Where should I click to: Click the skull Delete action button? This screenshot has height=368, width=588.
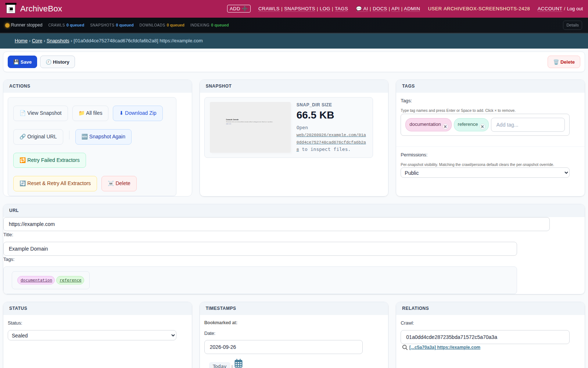(119, 184)
